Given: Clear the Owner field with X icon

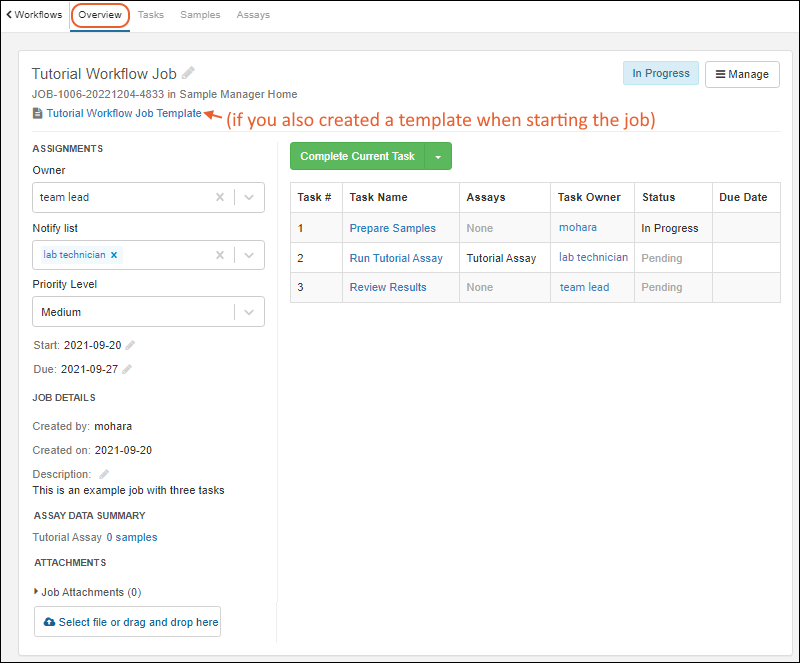Looking at the screenshot, I should tap(220, 198).
